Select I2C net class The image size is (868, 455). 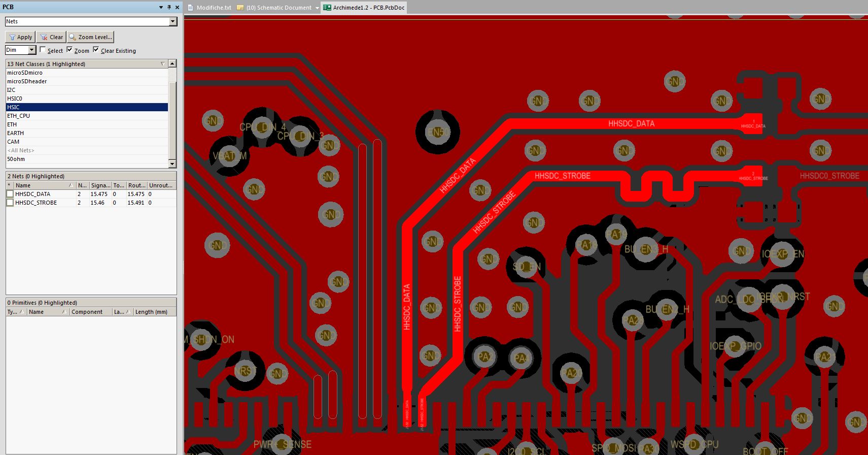click(87, 90)
